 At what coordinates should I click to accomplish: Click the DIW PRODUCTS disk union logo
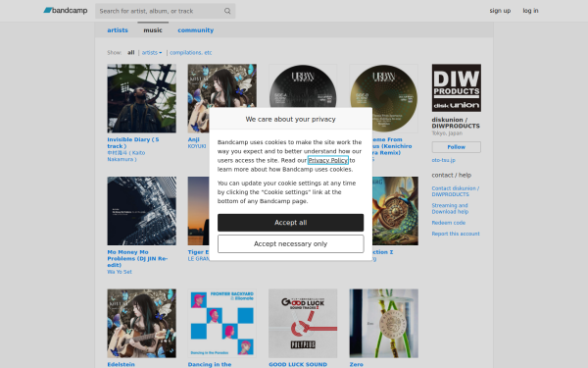tap(456, 88)
